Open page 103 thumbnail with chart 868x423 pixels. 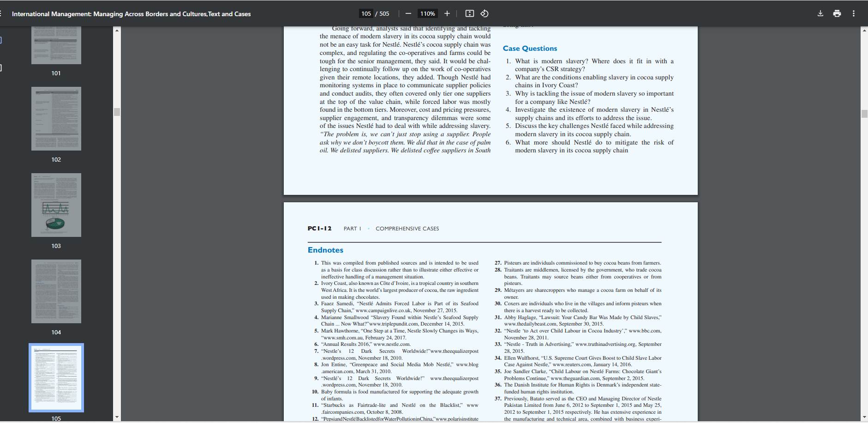56,205
